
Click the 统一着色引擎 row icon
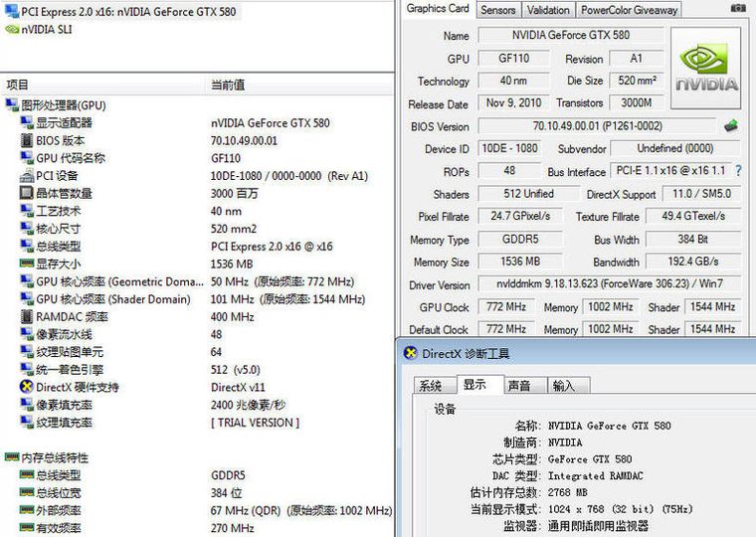pos(27,369)
